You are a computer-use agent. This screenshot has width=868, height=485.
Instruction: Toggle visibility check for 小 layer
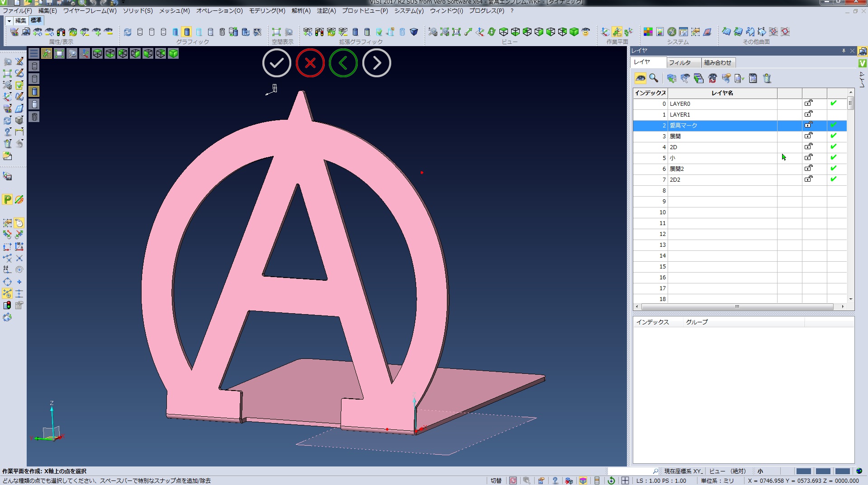[x=833, y=158]
